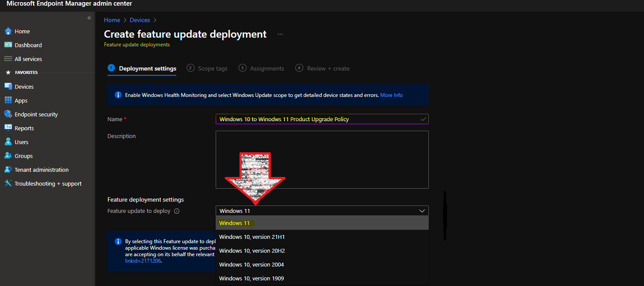
Task: Click the Troubleshooting + support wrench icon
Action: point(8,183)
